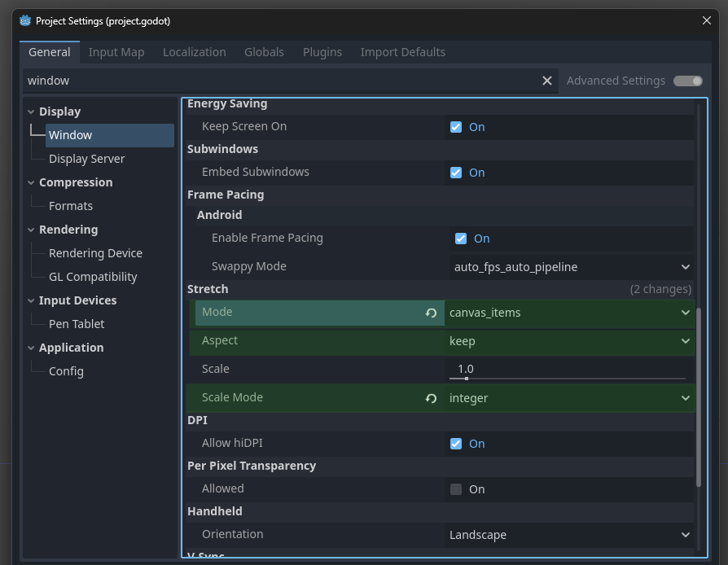Open the Plugins tab
Screen dimensions: 728x565
click(322, 52)
